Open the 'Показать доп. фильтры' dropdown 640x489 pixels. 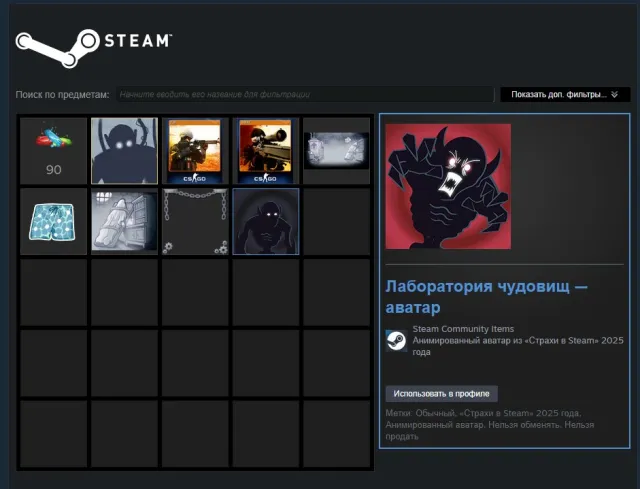click(565, 95)
